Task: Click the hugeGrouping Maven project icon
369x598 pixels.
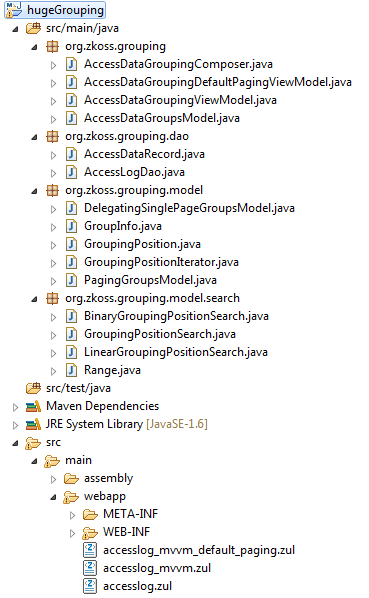Action: [x=14, y=10]
